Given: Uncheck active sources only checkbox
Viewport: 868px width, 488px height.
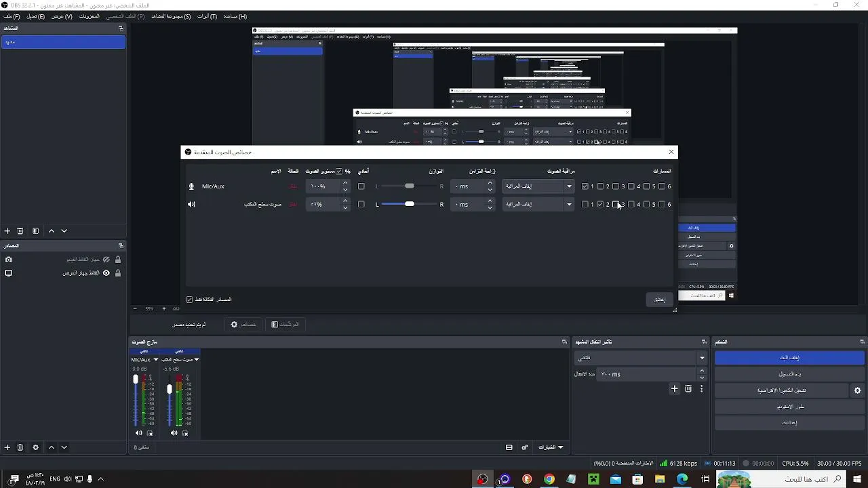Looking at the screenshot, I should pyautogui.click(x=189, y=299).
